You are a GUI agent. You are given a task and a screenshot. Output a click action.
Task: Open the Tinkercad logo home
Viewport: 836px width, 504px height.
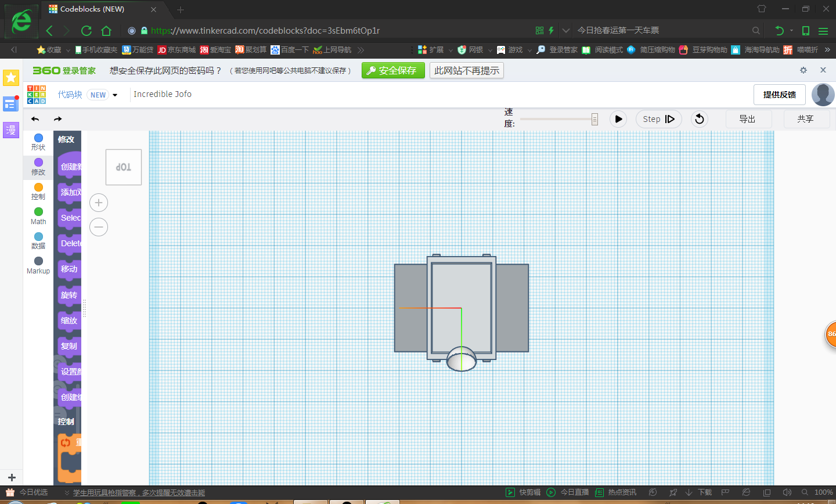click(x=37, y=95)
